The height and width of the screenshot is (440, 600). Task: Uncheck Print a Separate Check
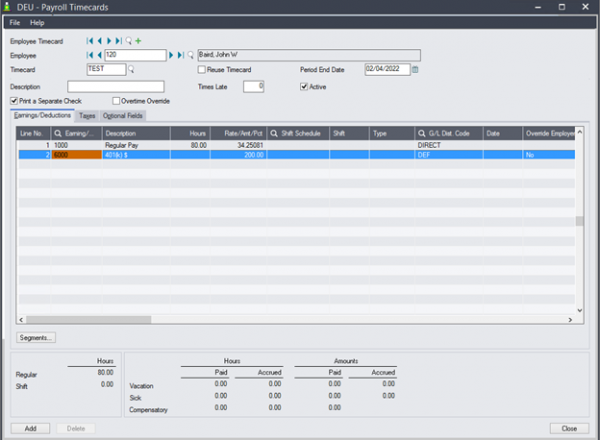tap(14, 101)
